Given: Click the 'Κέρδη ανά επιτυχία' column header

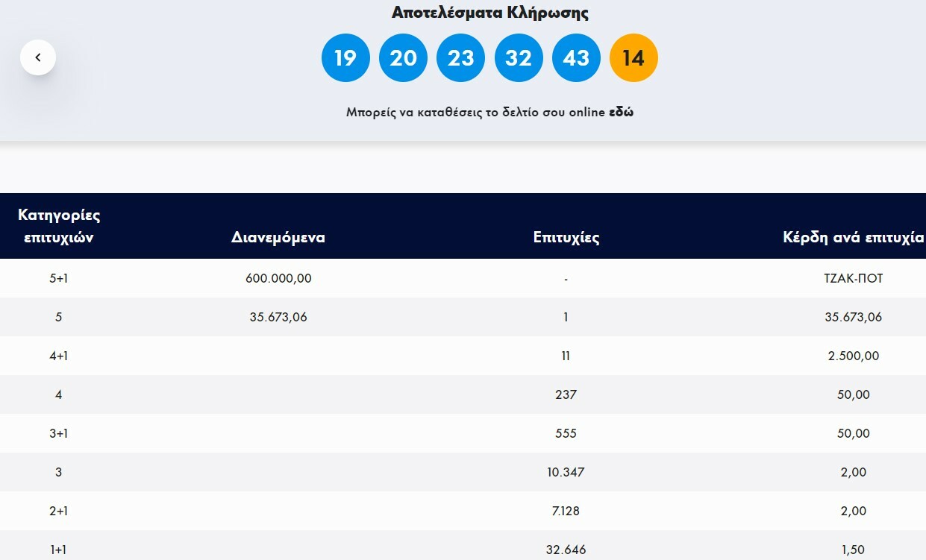Looking at the screenshot, I should (x=853, y=238).
